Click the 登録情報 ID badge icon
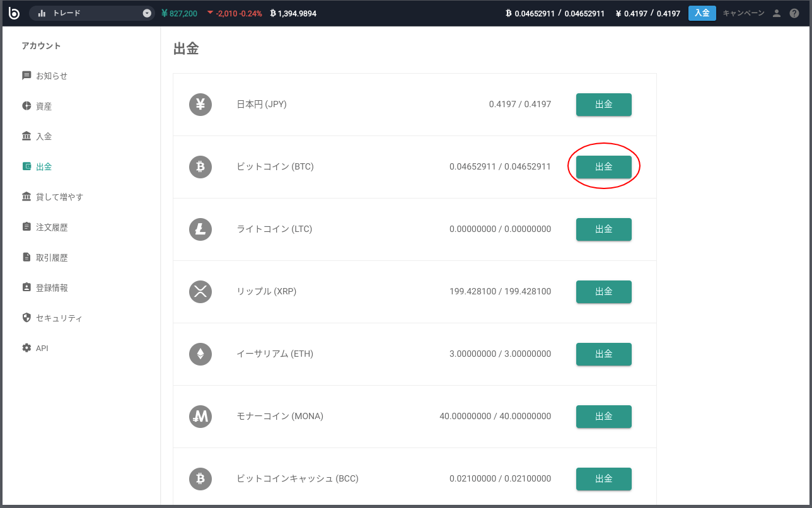 tap(26, 287)
